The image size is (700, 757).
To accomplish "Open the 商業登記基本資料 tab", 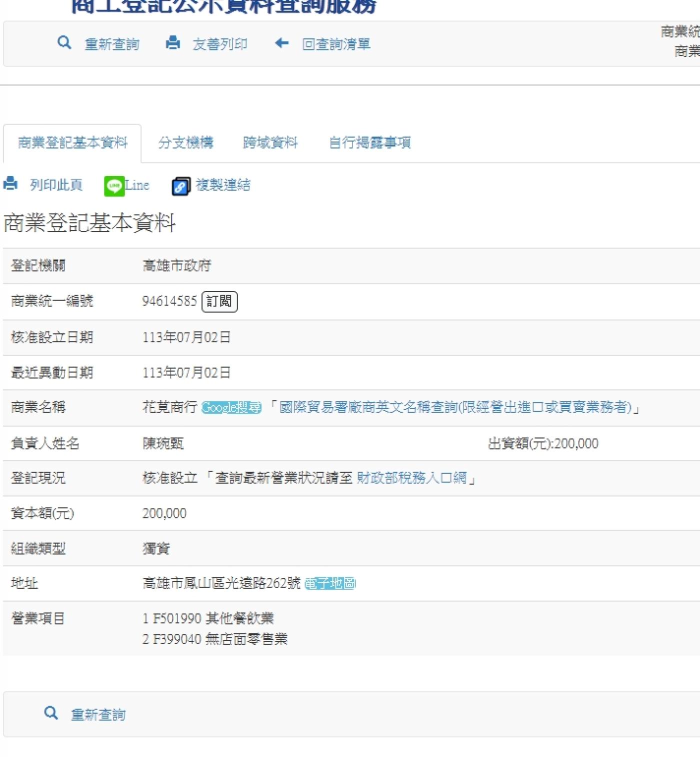I will [x=72, y=143].
